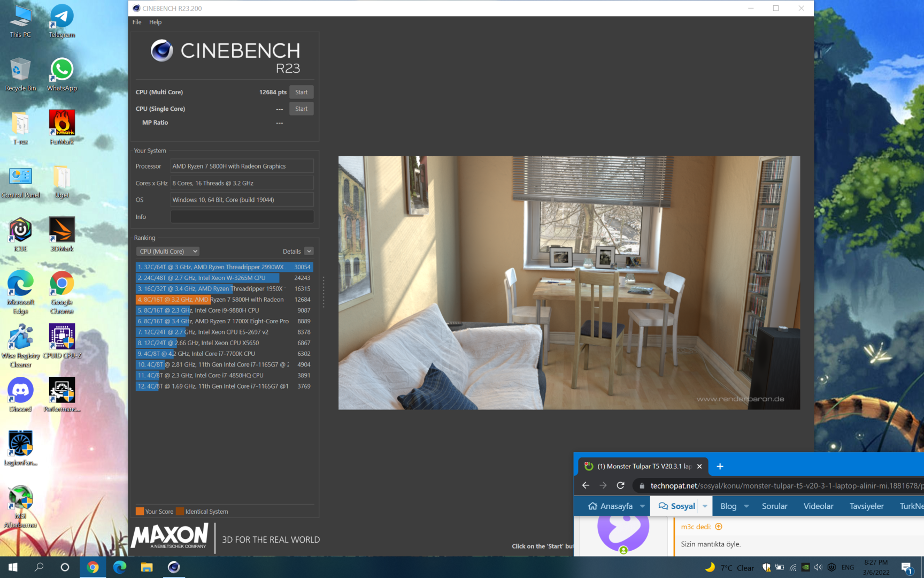924x578 pixels.
Task: Expand the Details dropdown arrow in Ranking
Action: click(x=309, y=252)
